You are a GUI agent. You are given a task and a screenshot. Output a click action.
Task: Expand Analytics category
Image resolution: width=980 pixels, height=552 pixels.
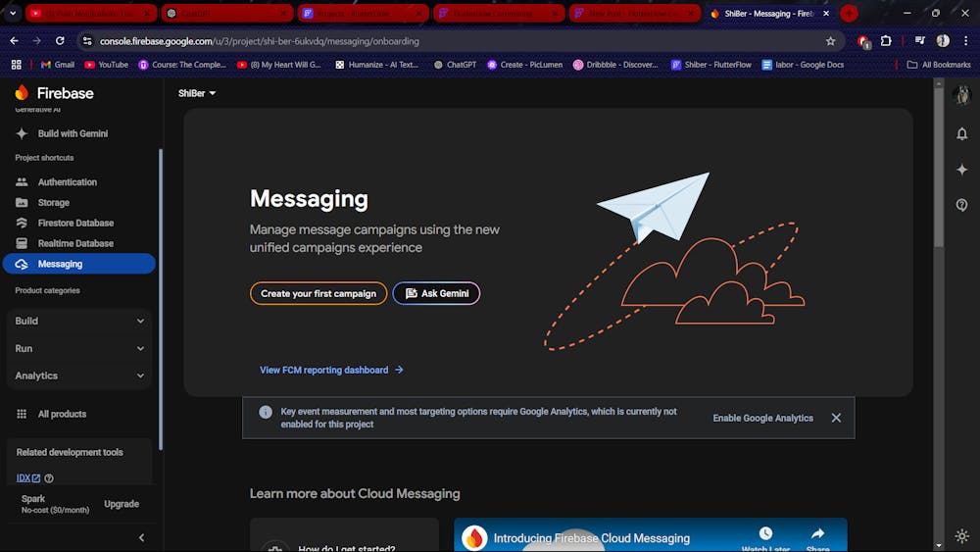coord(79,376)
